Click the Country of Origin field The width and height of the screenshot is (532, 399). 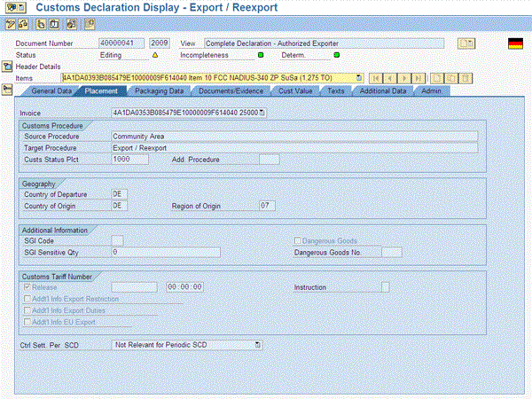(x=120, y=206)
